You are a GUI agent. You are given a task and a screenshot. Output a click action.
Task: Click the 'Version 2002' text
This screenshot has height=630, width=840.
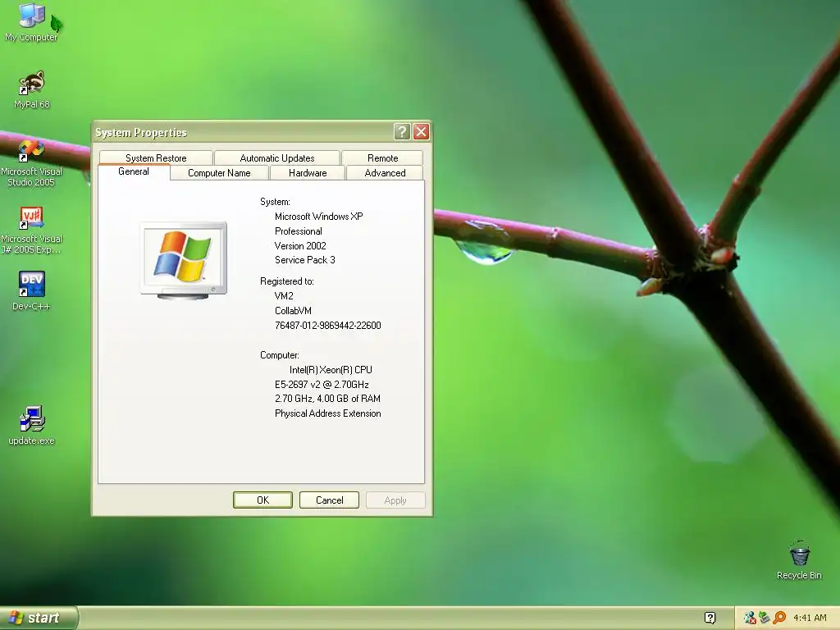pyautogui.click(x=300, y=246)
